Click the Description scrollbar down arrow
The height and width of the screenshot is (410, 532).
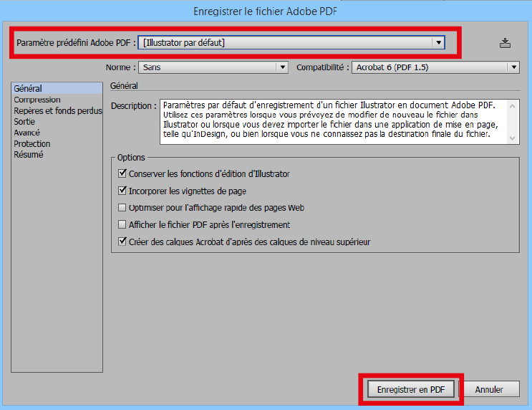(513, 138)
